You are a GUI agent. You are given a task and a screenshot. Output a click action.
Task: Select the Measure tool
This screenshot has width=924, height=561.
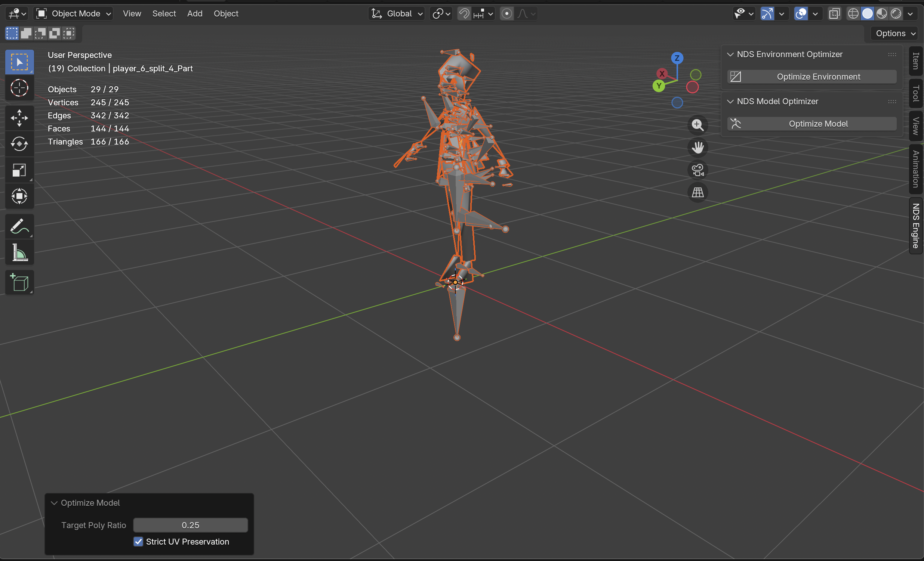19,252
